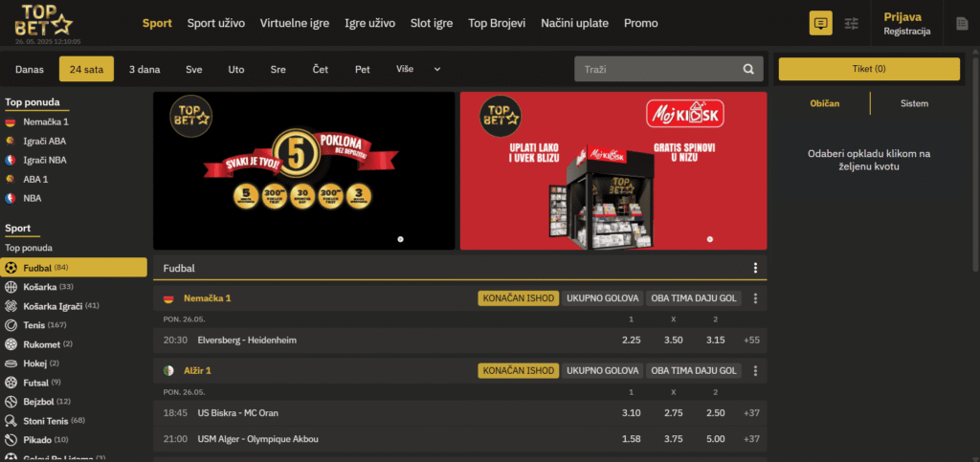Viewport: 980px width, 462px height.
Task: Expand +37 more bets for US Biskra match
Action: tap(751, 412)
